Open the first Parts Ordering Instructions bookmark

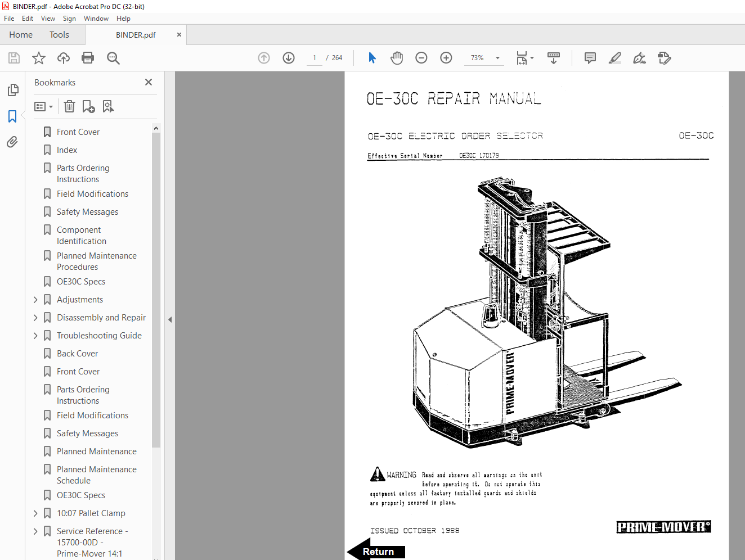coord(83,174)
